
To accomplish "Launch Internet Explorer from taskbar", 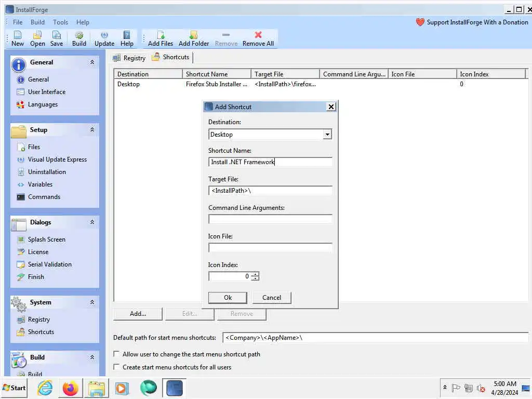I will [x=45, y=388].
